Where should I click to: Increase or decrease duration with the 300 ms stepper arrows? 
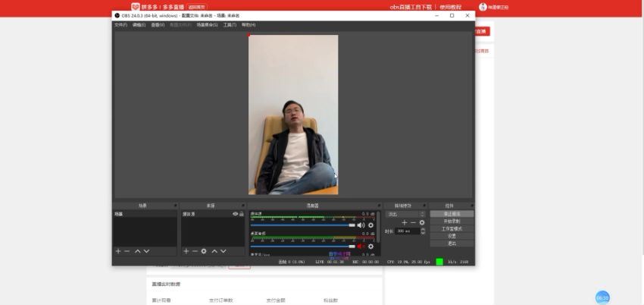pyautogui.click(x=423, y=231)
